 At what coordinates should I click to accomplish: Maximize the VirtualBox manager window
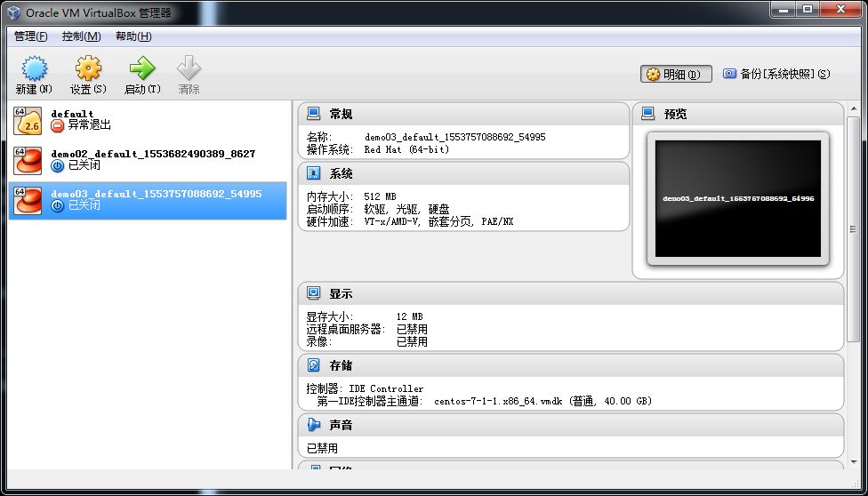(808, 8)
